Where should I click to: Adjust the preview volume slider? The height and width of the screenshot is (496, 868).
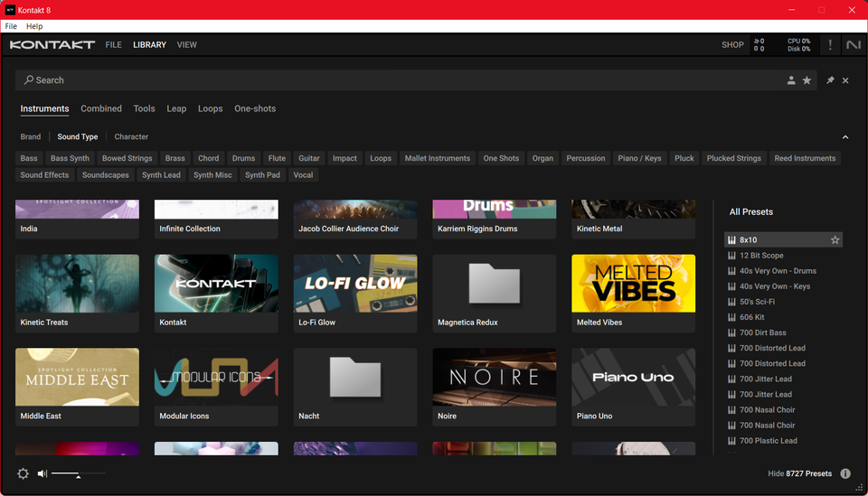click(78, 474)
